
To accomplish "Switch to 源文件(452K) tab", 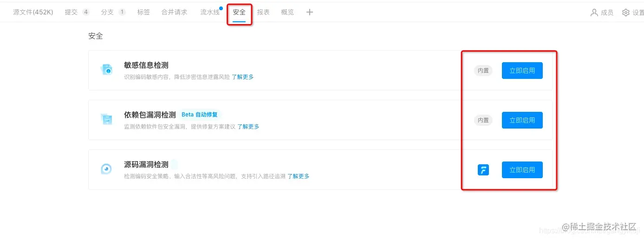I will [33, 13].
